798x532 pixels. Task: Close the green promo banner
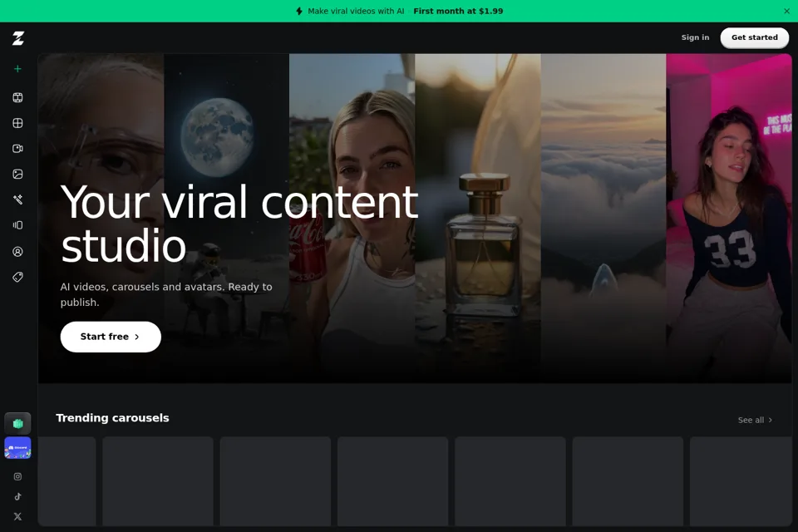(x=787, y=11)
